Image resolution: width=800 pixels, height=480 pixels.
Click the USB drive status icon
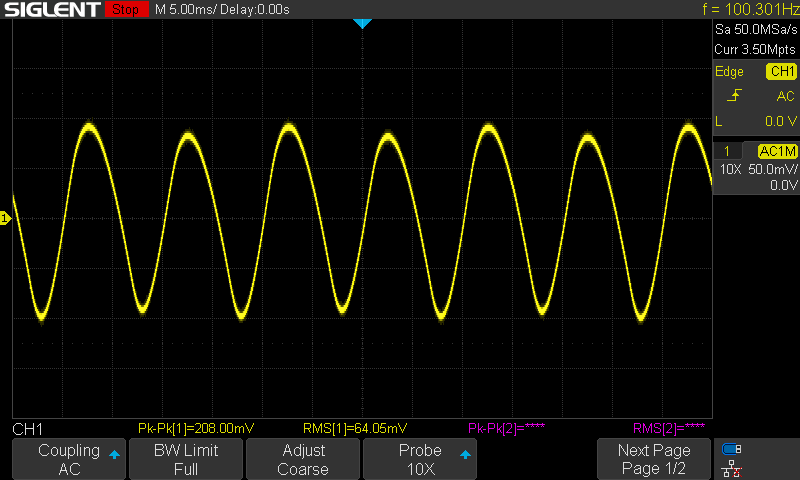731,449
